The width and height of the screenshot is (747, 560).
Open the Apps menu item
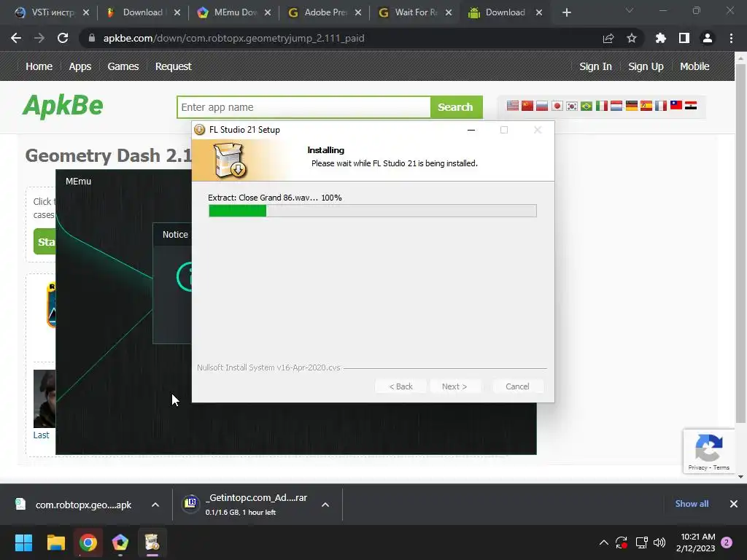(x=80, y=66)
